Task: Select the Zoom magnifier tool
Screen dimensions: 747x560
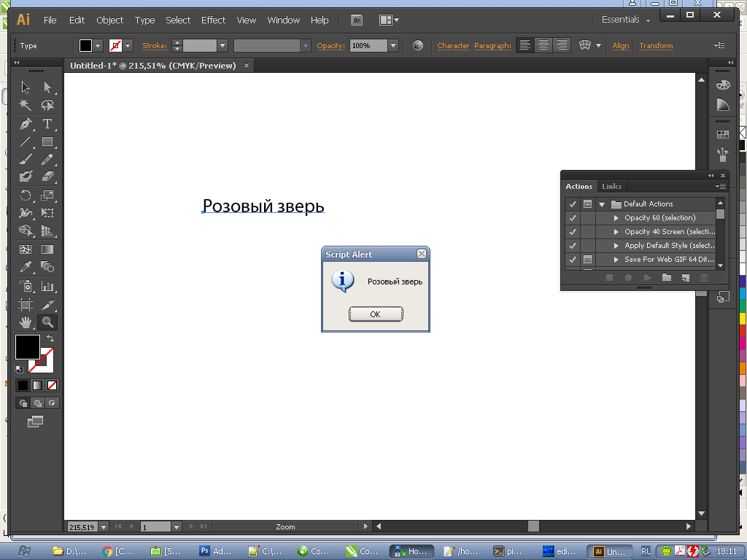Action: click(x=47, y=322)
